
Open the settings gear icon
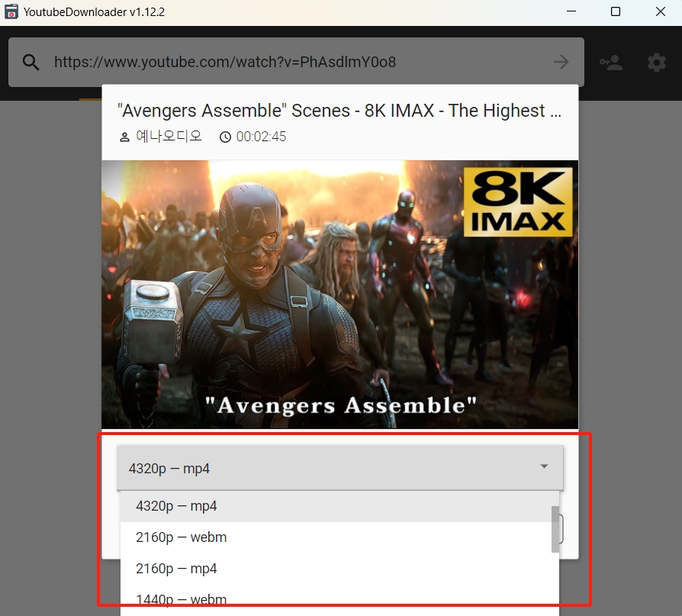657,63
